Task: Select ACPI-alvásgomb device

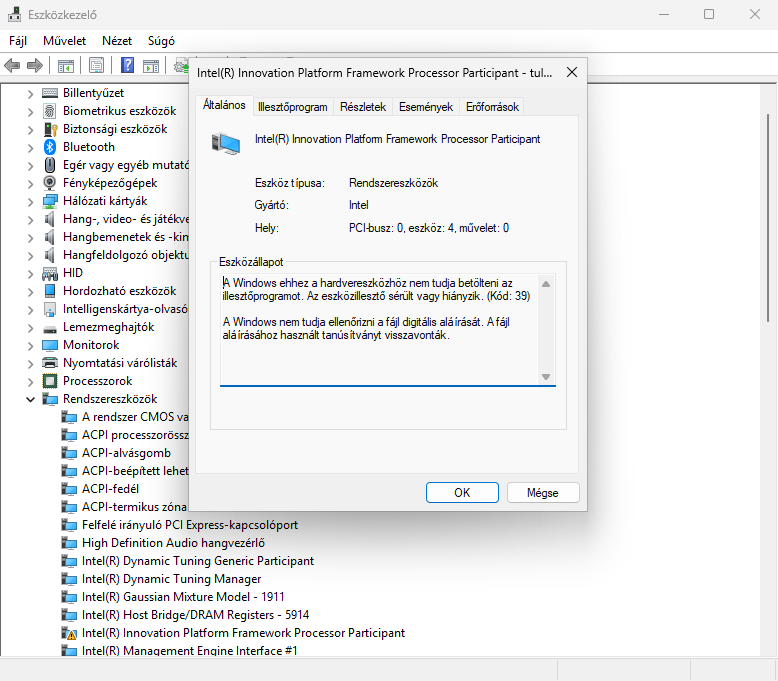Action: (126, 453)
